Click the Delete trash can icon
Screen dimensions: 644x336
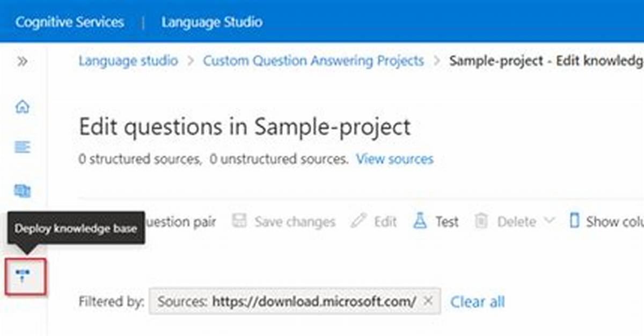pyautogui.click(x=481, y=221)
